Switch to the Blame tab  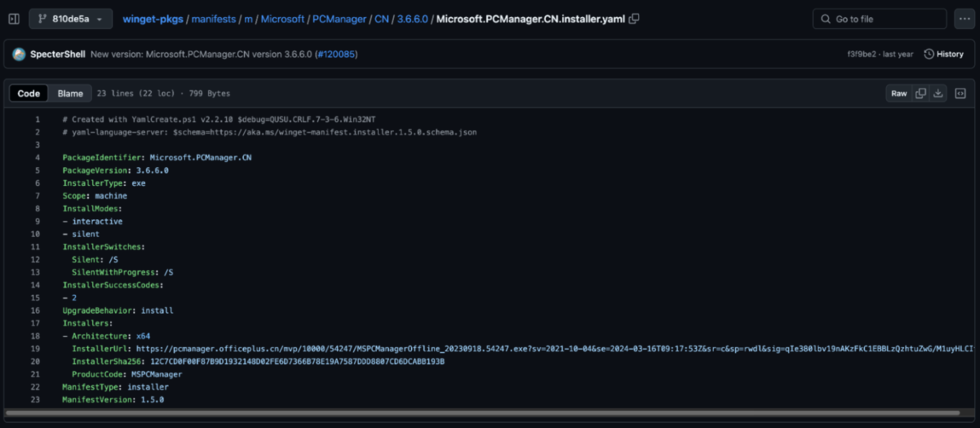pyautogui.click(x=70, y=93)
